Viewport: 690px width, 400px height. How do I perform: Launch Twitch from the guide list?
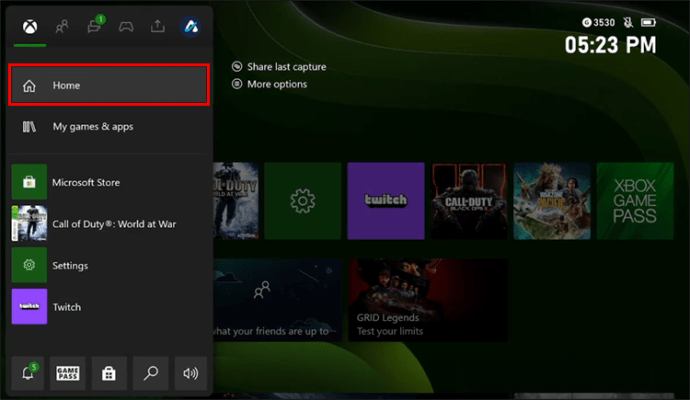coord(109,307)
